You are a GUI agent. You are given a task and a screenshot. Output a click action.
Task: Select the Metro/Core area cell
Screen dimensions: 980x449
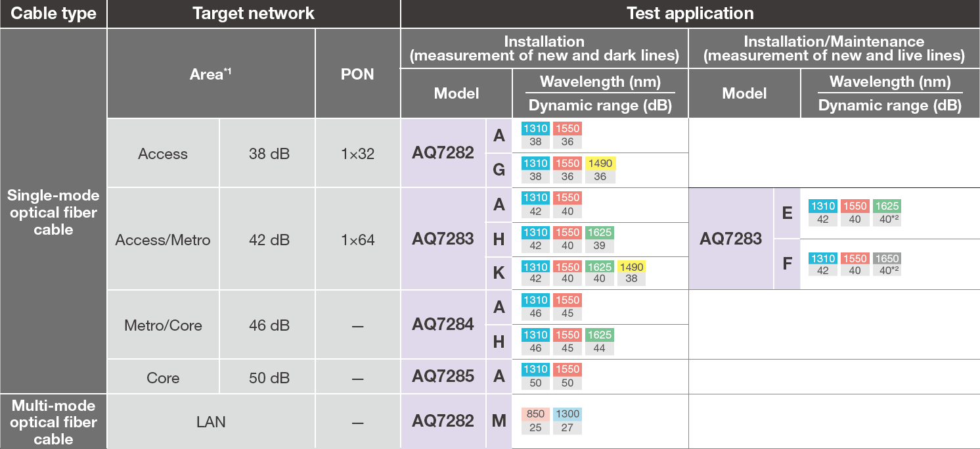[163, 325]
